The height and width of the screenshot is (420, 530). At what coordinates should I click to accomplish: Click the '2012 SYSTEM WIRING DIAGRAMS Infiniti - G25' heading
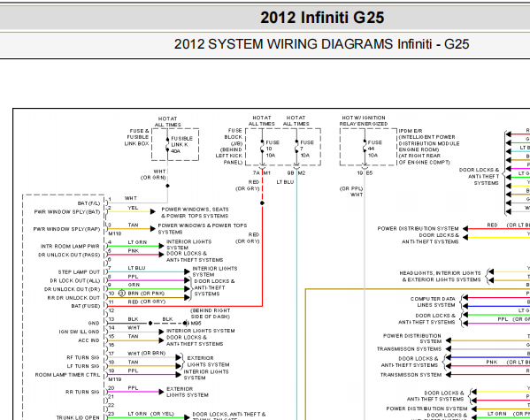pos(321,44)
